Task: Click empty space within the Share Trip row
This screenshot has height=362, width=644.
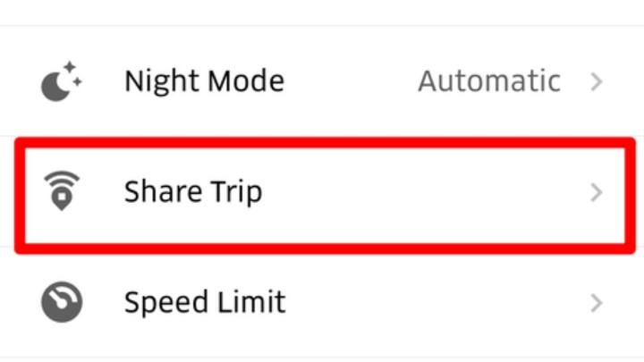Action: coord(420,191)
